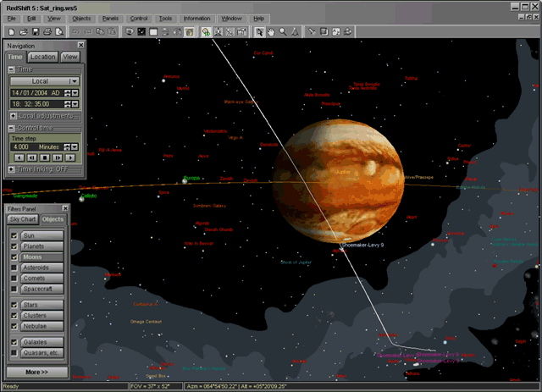Enable the Asteroids filter checkbox

pos(13,268)
